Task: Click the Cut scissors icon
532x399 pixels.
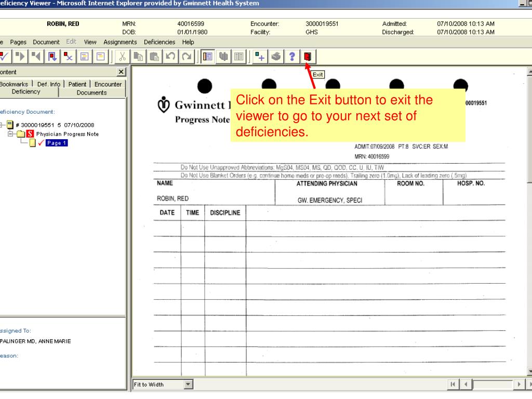Action: (x=123, y=56)
